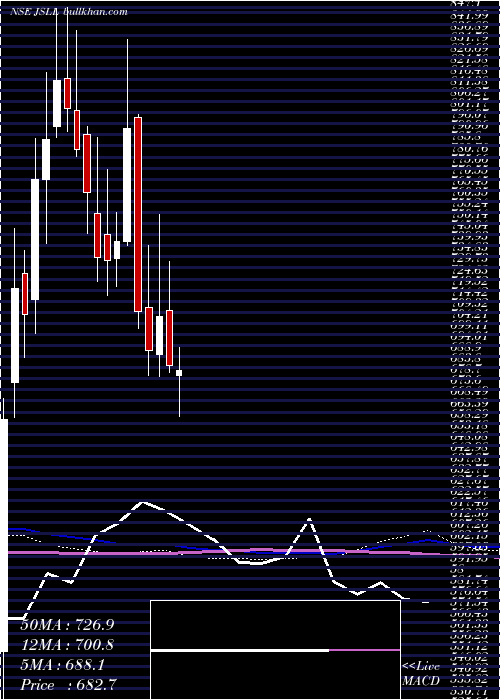The image size is (500, 700).
Task: Click the pink segment of the MACD box line
Action: [x=364, y=650]
